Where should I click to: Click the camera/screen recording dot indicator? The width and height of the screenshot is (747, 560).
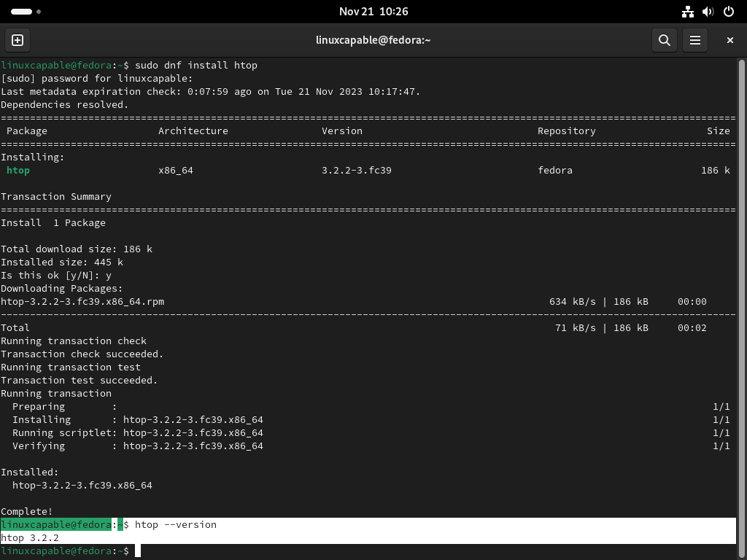[39, 12]
